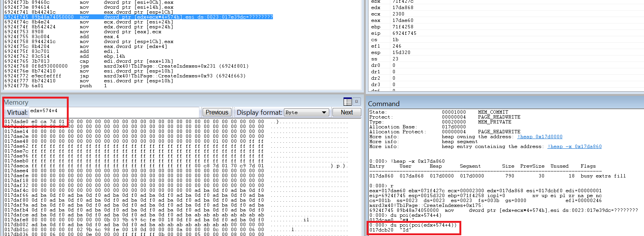Click the Virtual address input field

(113, 112)
